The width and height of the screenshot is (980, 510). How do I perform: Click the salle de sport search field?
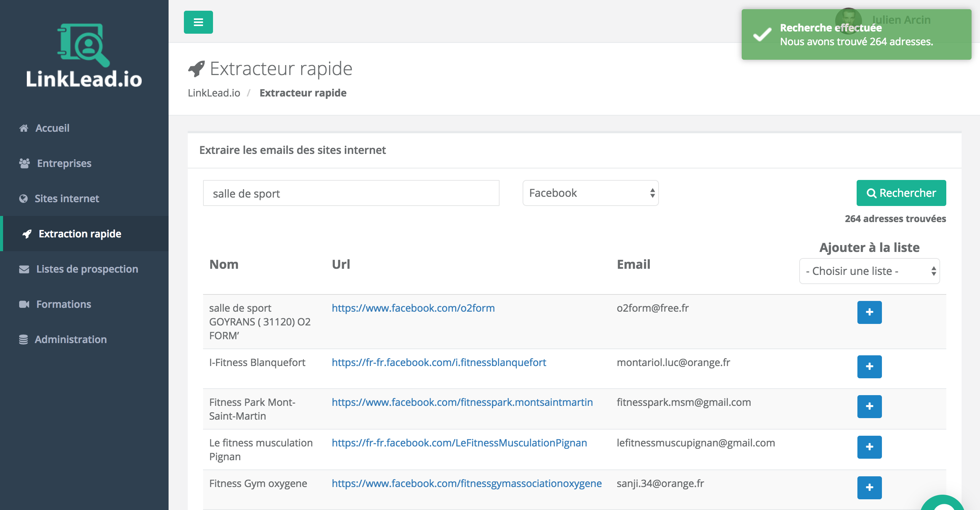click(x=351, y=193)
